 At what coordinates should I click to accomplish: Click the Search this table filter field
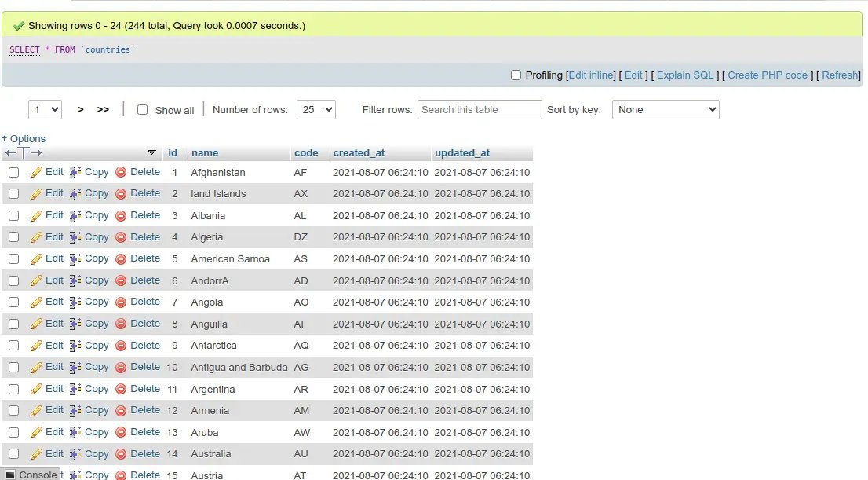coord(479,110)
